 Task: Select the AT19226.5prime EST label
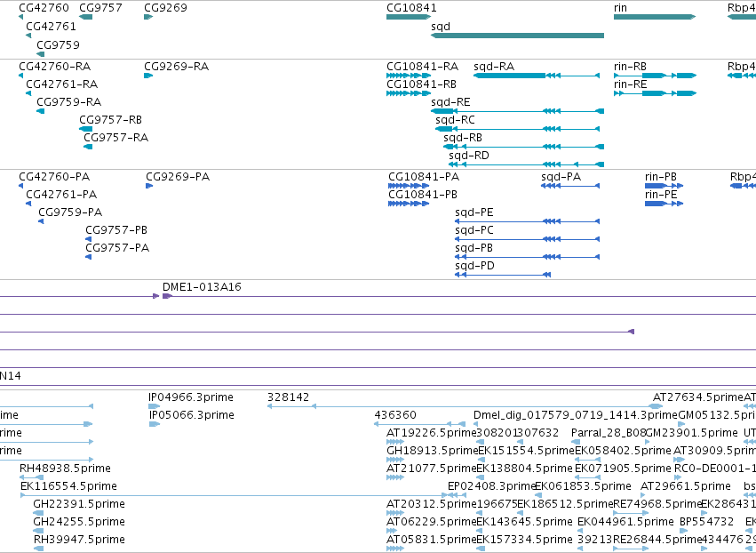[432, 433]
